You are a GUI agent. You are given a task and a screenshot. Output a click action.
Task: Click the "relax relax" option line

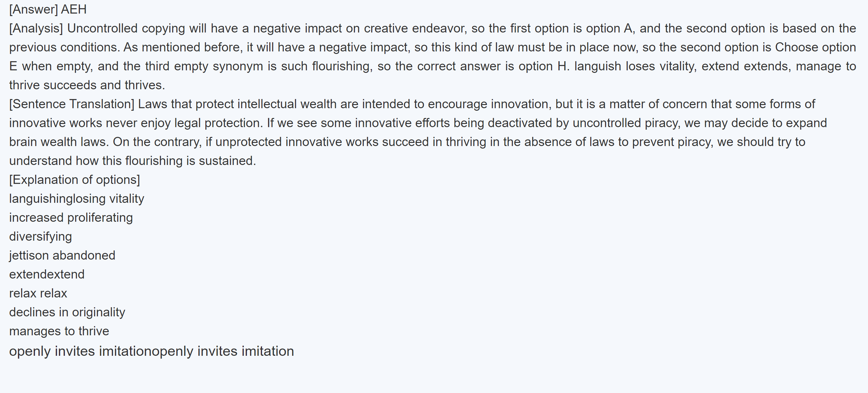click(38, 293)
